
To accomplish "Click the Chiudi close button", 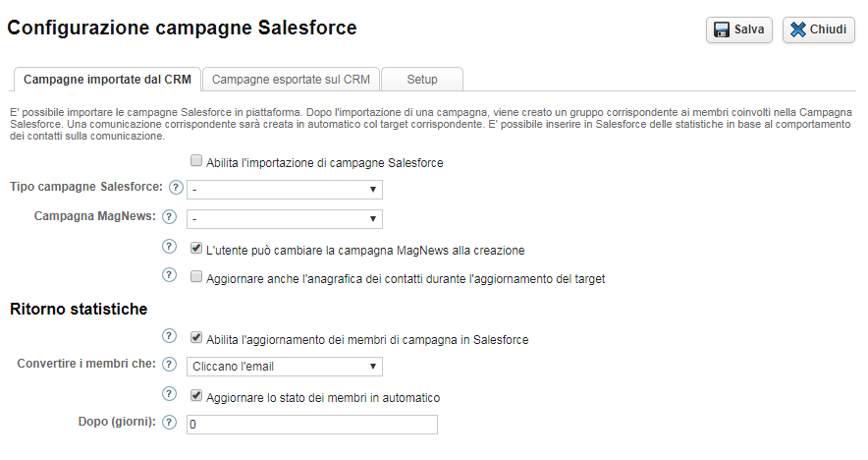I will (x=818, y=29).
